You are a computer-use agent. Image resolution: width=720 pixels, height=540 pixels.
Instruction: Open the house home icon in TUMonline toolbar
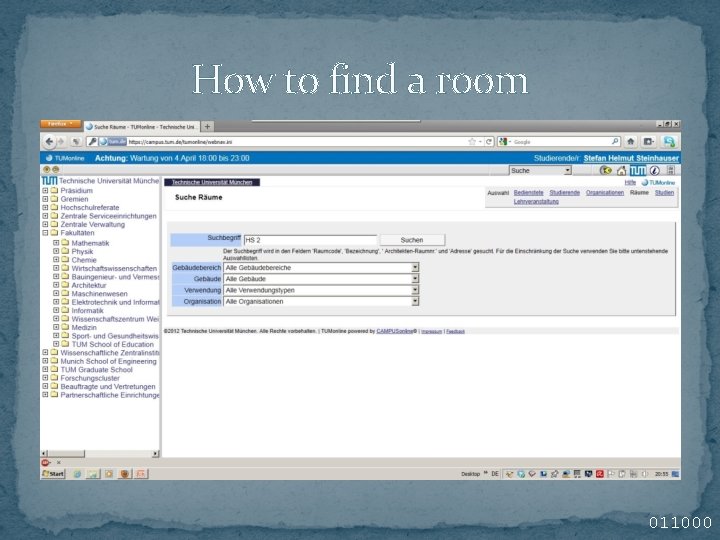click(621, 171)
